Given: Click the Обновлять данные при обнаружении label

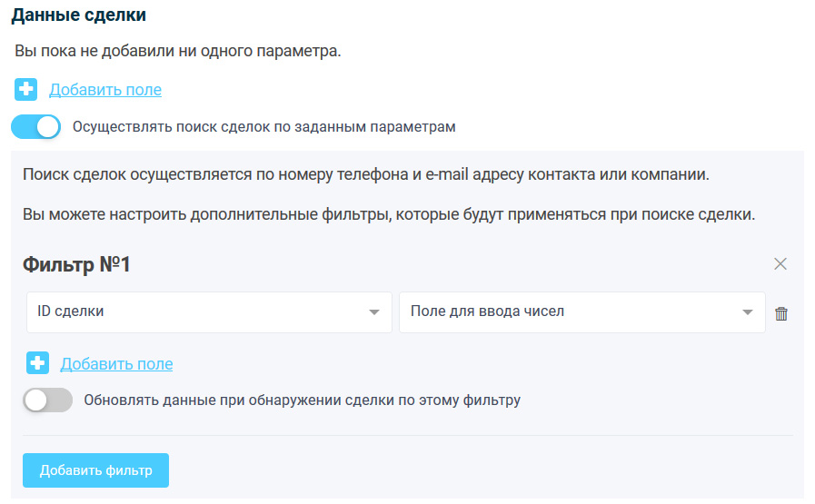Looking at the screenshot, I should [x=302, y=400].
